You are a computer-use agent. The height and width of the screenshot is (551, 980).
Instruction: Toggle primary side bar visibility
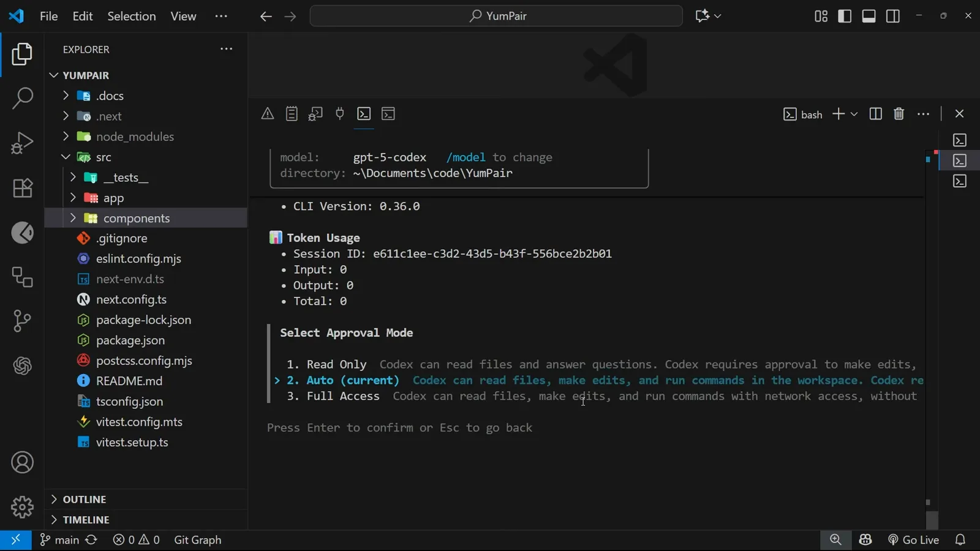pyautogui.click(x=845, y=16)
